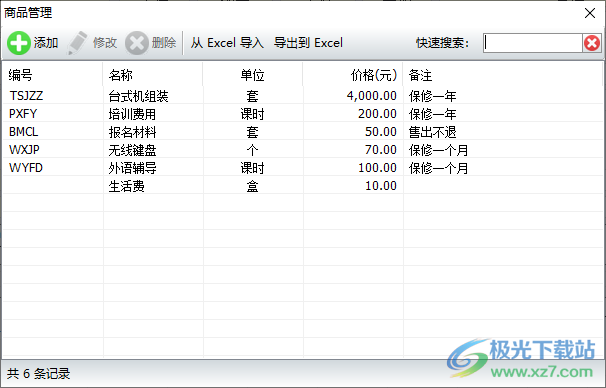Select the BMCL code cell
The image size is (606, 388).
tap(24, 132)
